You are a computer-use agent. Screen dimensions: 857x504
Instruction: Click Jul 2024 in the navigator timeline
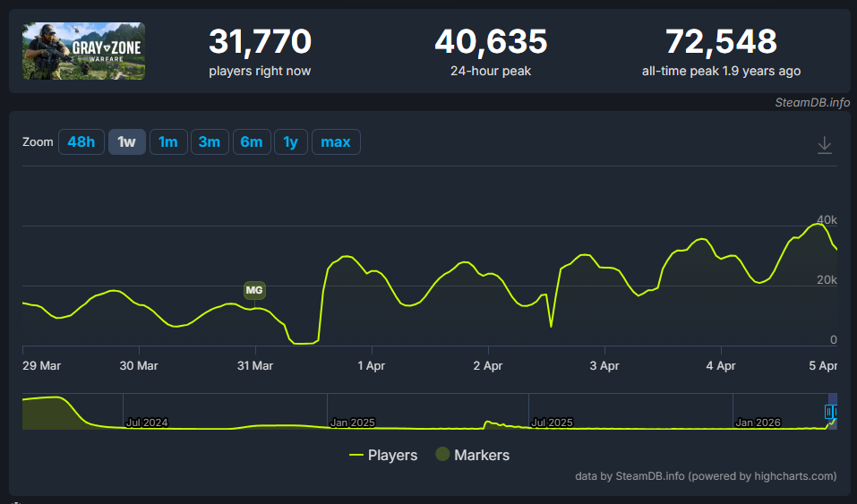point(147,423)
